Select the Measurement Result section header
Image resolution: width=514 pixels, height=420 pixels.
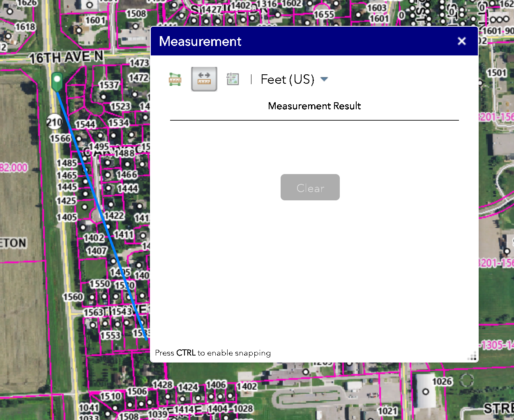click(314, 106)
